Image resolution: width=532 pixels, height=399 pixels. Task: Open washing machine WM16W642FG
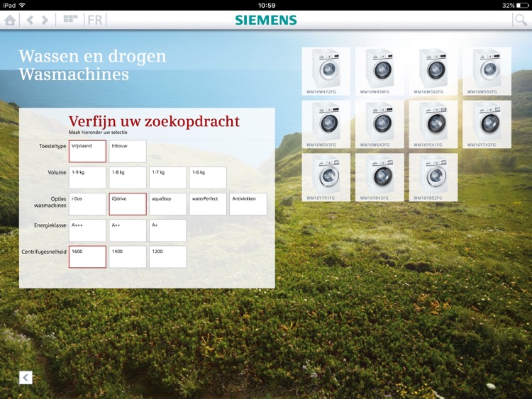click(x=379, y=125)
